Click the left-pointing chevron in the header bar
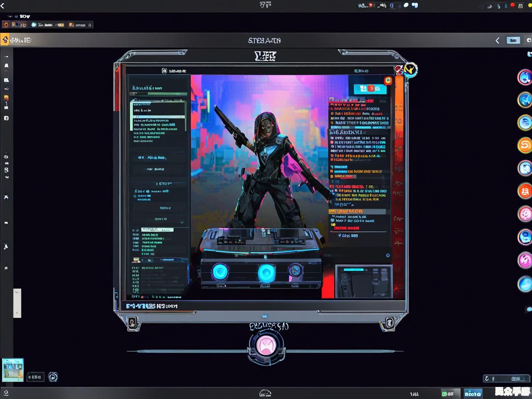Image resolution: width=532 pixels, height=399 pixels. pos(498,40)
